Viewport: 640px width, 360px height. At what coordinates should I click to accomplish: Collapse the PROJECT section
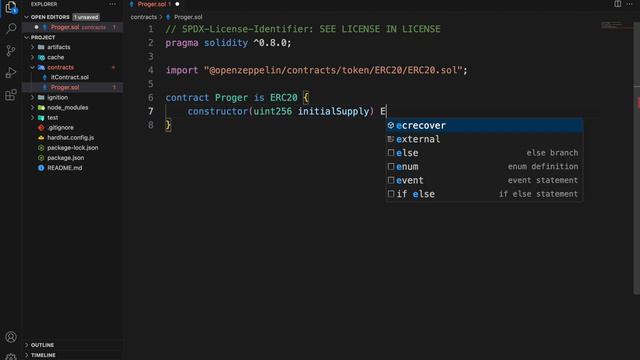click(27, 37)
